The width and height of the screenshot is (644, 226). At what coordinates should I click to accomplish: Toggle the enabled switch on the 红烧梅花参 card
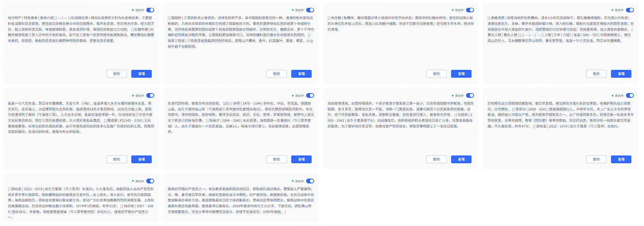150,10
